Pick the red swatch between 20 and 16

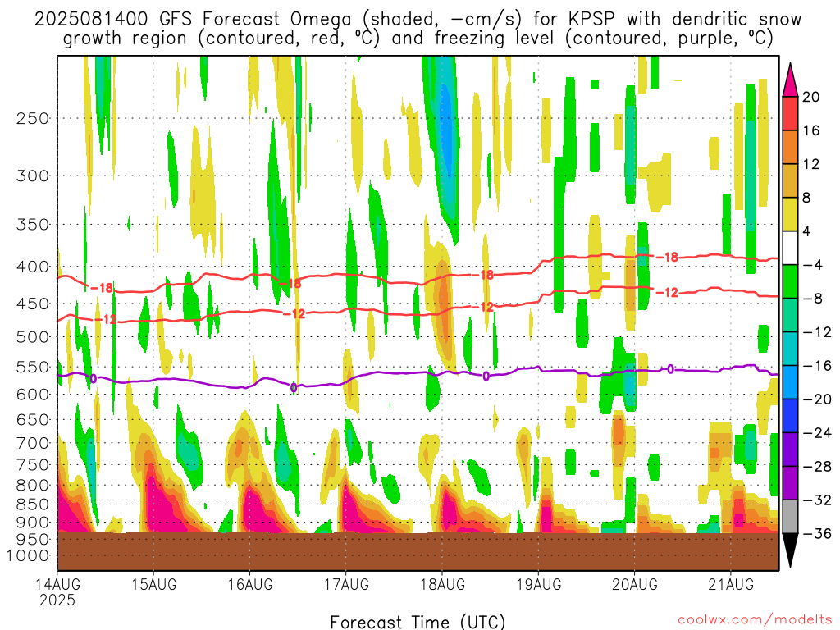click(790, 113)
